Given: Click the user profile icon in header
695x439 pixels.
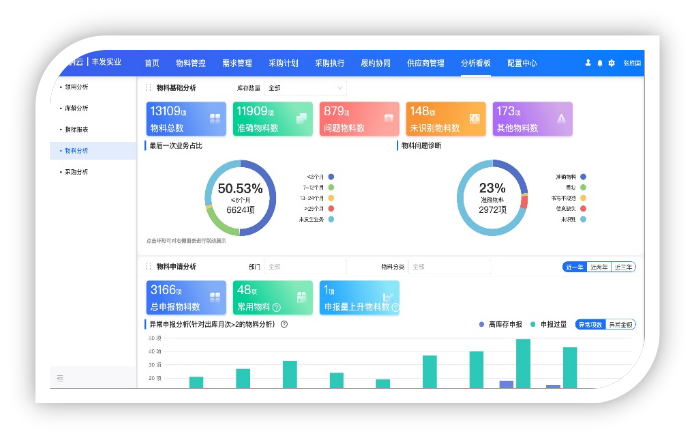Looking at the screenshot, I should tap(588, 63).
